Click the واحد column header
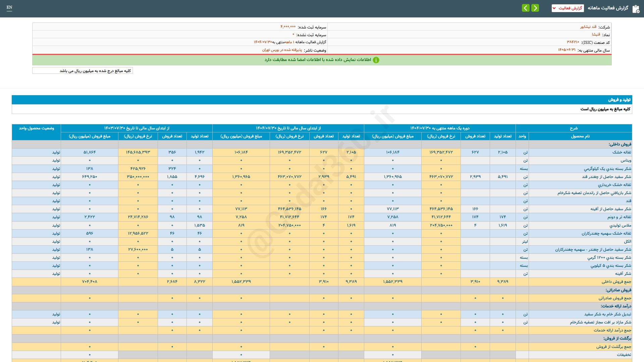This screenshot has width=644, height=362. click(522, 136)
